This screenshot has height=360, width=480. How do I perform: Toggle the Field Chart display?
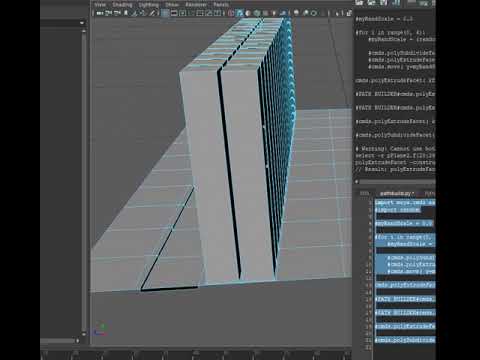(200, 13)
